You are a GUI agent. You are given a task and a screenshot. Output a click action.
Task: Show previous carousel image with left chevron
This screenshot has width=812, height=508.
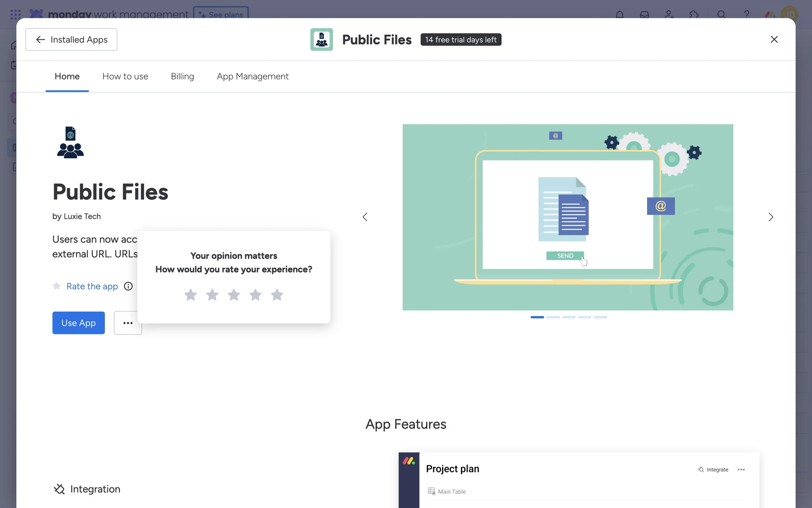pos(365,217)
